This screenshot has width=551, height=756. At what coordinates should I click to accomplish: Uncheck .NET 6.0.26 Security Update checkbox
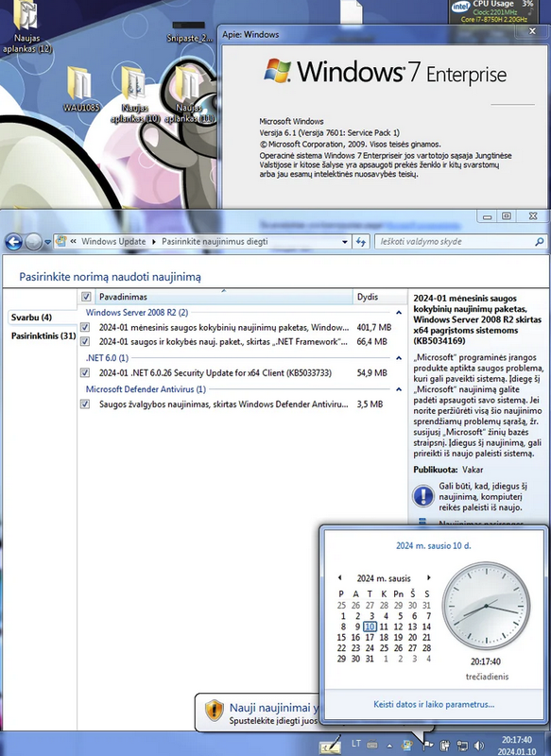85,372
